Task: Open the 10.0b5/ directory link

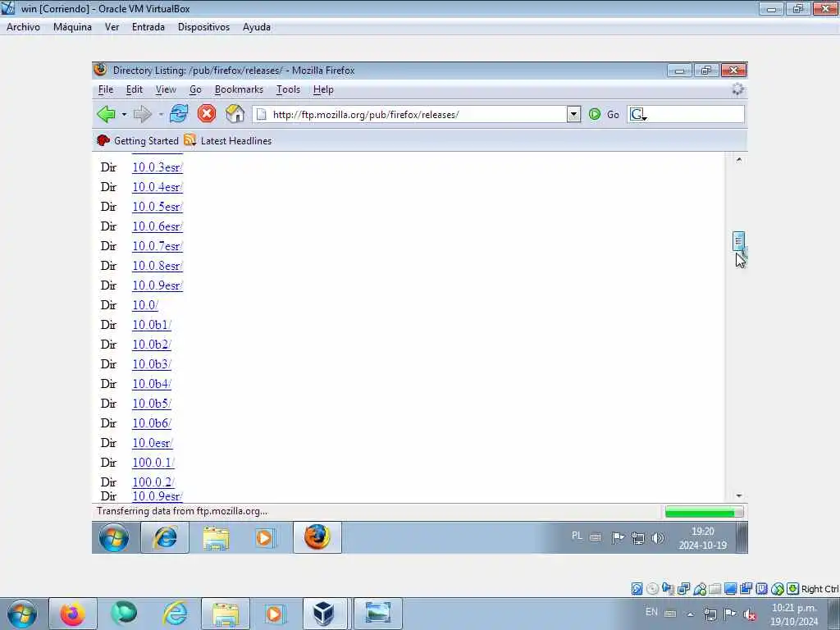Action: [152, 404]
